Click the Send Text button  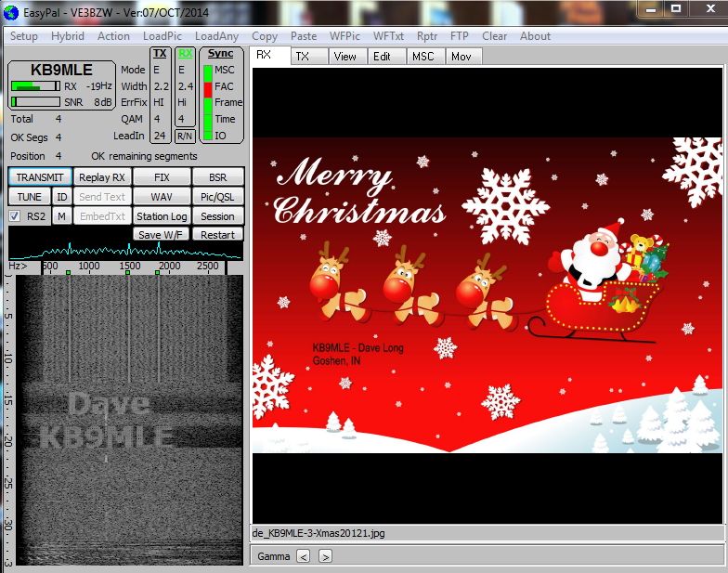102,197
